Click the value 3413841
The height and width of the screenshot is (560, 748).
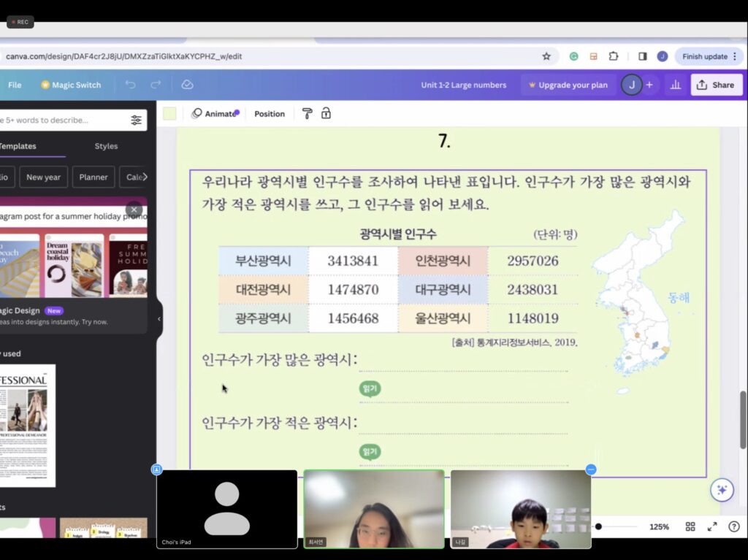(x=353, y=261)
